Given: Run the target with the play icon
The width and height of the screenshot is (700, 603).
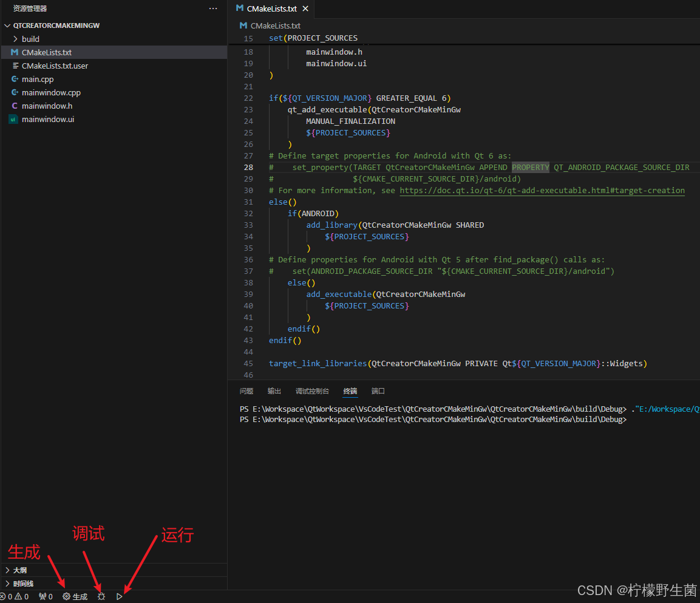Looking at the screenshot, I should [120, 597].
